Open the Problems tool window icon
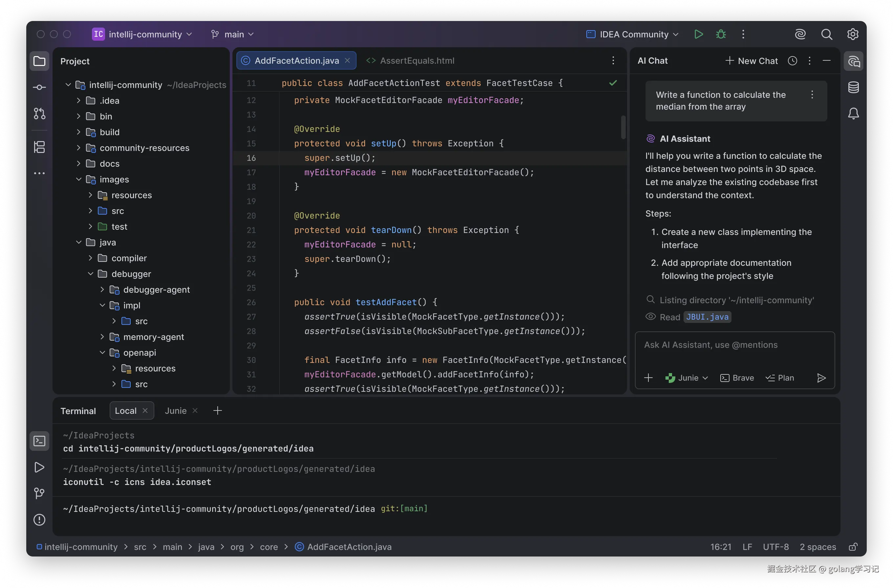Image resolution: width=893 pixels, height=588 pixels. (x=39, y=520)
